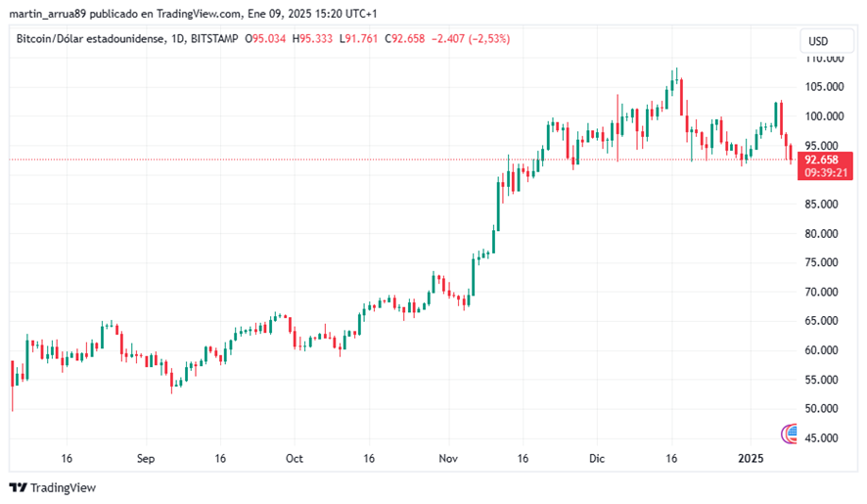The image size is (867, 504).
Task: Click the 105.000 price axis label
Action: 824,87
